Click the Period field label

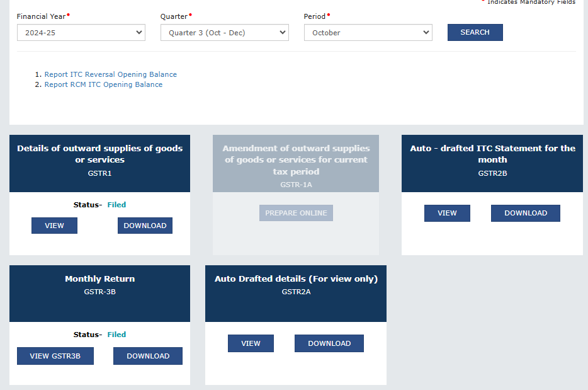pos(315,16)
